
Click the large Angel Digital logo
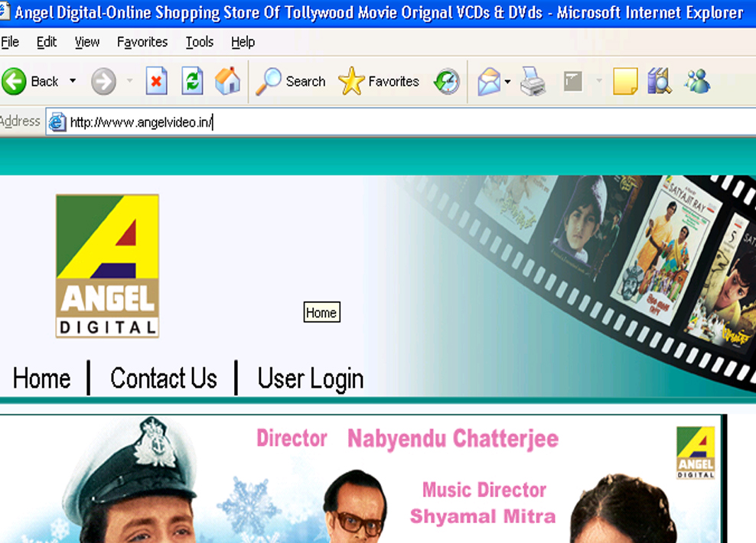(x=108, y=266)
